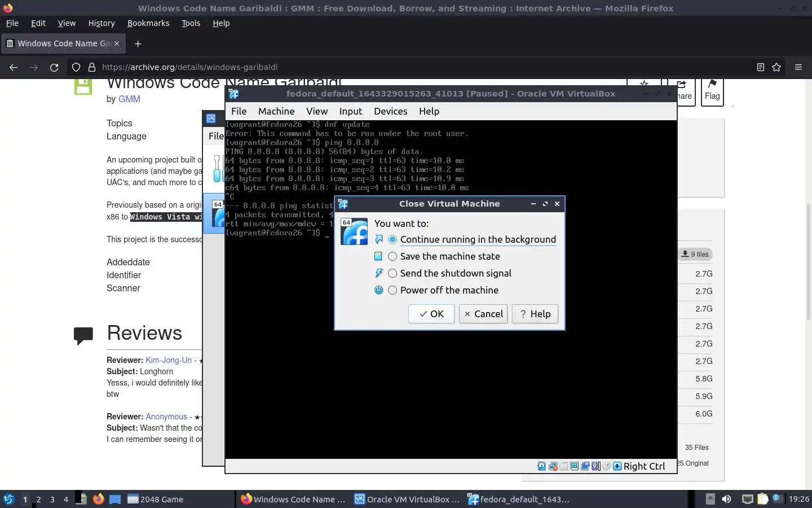Open Firefox's Bookmarks menu
The image size is (812, 508).
pos(148,23)
